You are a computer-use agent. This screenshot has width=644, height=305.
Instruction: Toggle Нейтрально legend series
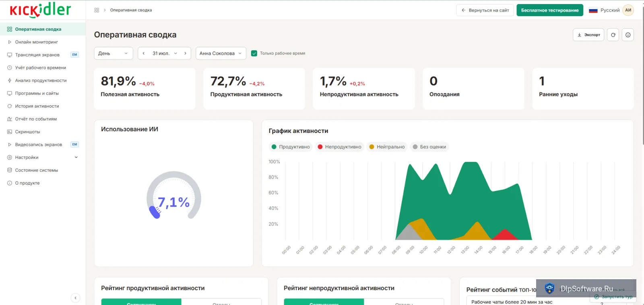[x=387, y=147]
